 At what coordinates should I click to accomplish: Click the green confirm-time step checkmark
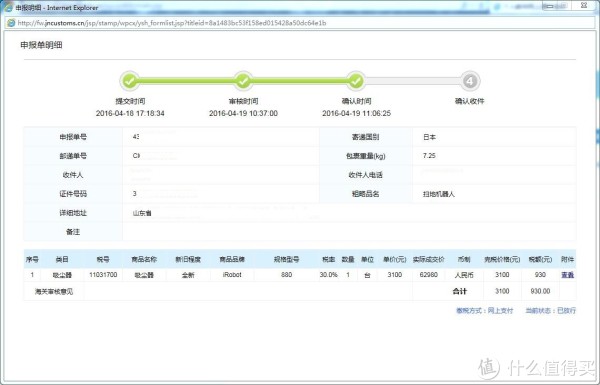coord(356,81)
